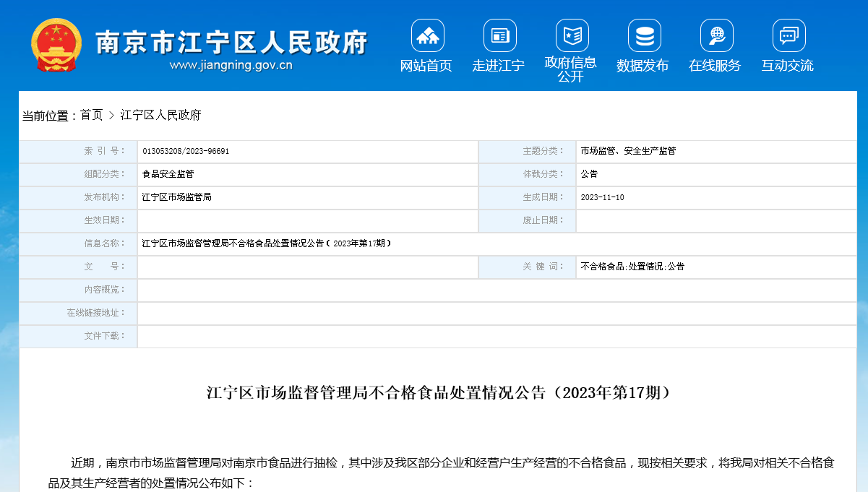Click the 数据发布 database stack icon

pyautogui.click(x=644, y=35)
